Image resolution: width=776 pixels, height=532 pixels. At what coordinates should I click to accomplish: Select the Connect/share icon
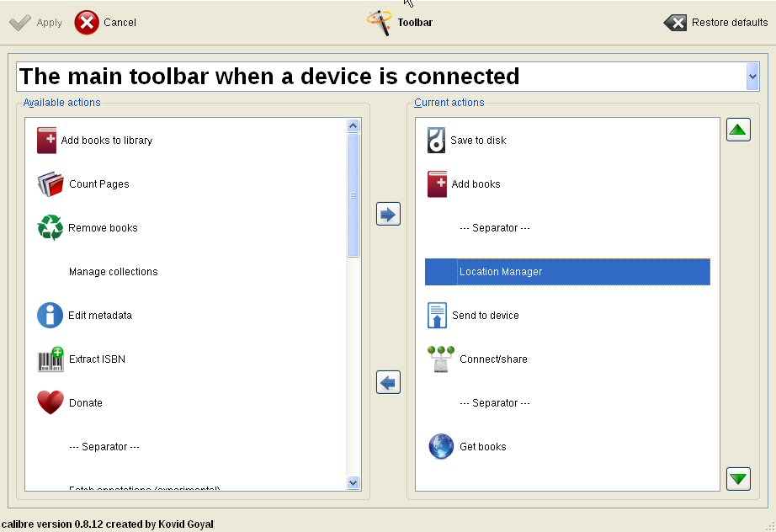(x=441, y=359)
